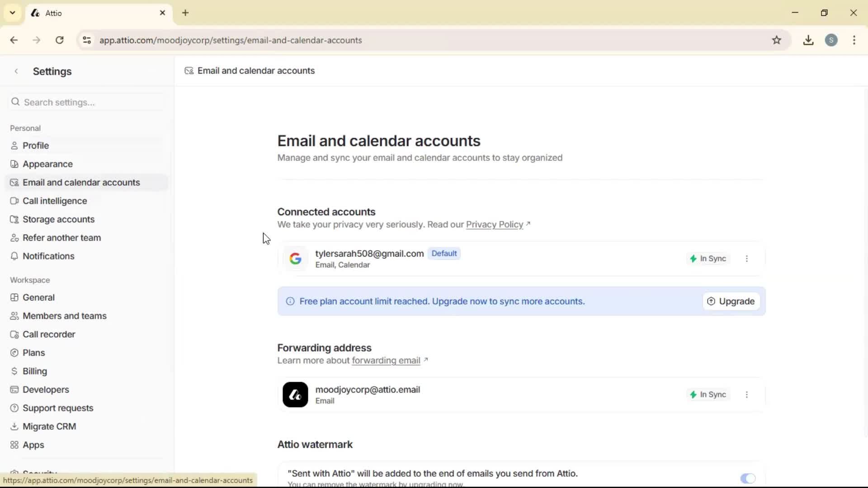Image resolution: width=868 pixels, height=488 pixels.
Task: Click the Storage accounts icon
Action: point(14,220)
